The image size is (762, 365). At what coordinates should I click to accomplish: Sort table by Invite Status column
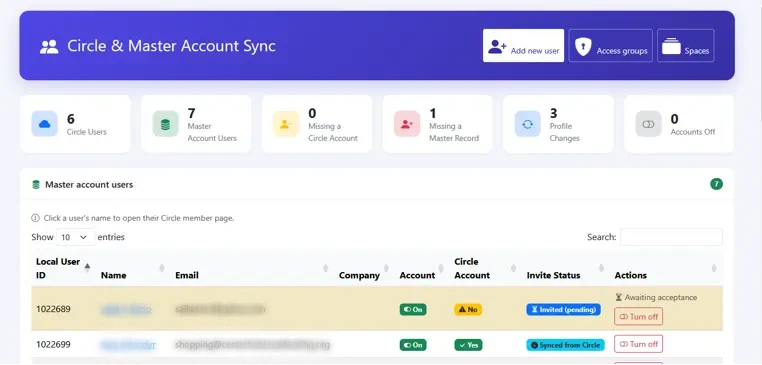coord(566,268)
